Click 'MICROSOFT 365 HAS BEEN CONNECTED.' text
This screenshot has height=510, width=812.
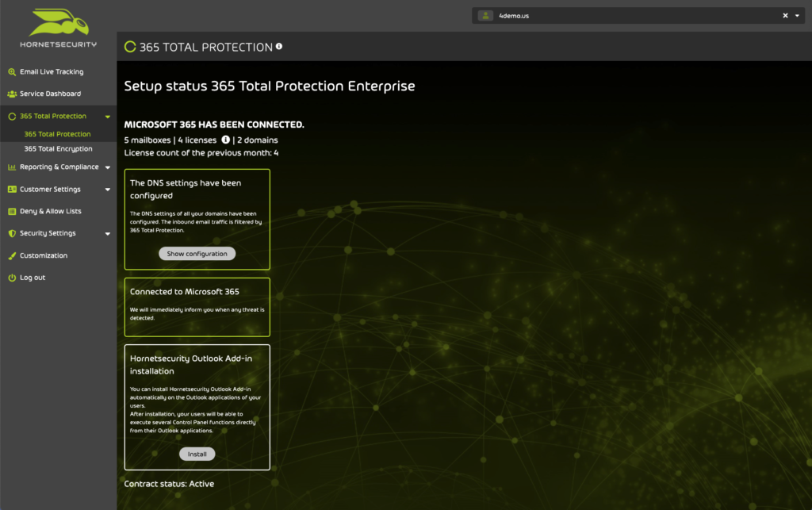[214, 125]
